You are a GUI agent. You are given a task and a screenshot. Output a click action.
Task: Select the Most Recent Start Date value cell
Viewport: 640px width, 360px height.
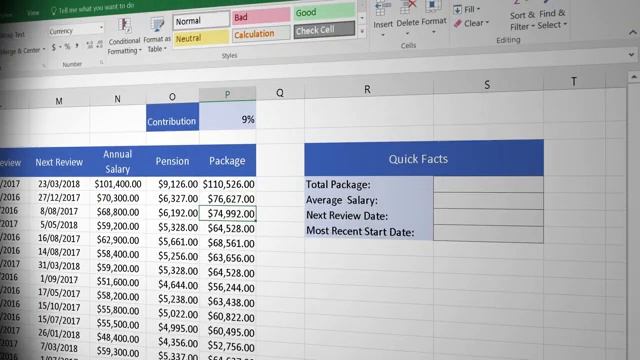click(x=488, y=234)
